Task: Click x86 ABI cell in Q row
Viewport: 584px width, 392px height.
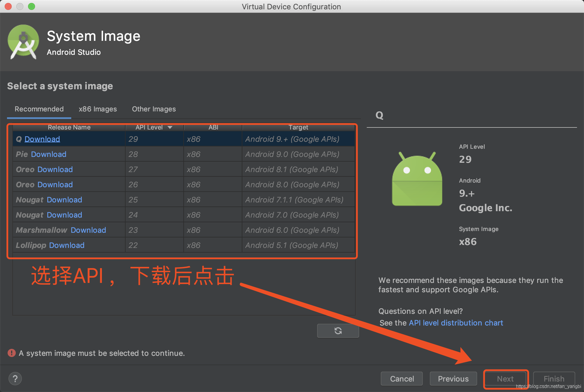Action: [213, 139]
